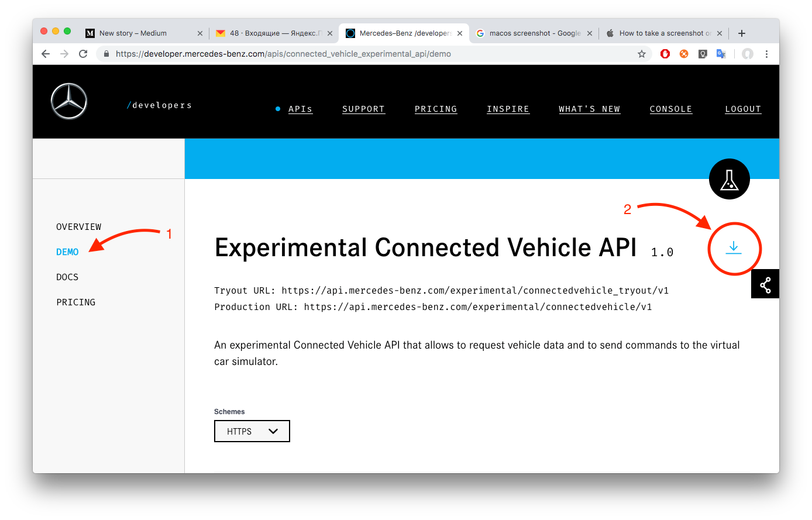Click the download specification icon
The image size is (812, 520).
coord(734,248)
